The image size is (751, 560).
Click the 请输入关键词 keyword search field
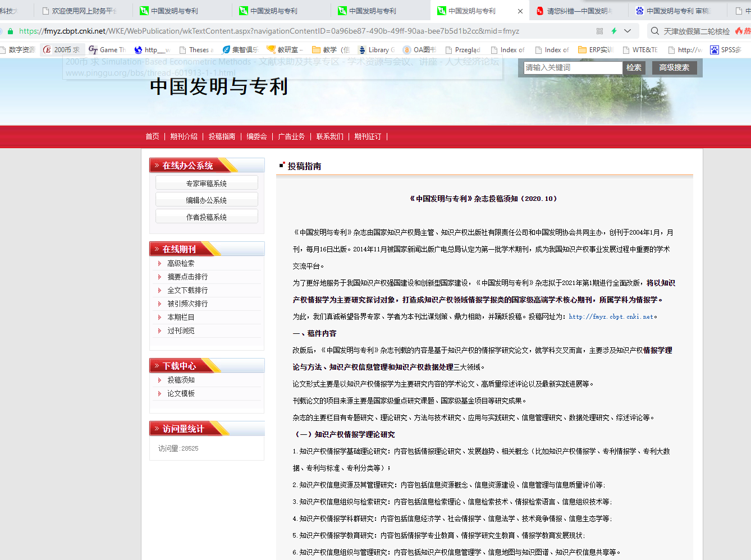573,68
